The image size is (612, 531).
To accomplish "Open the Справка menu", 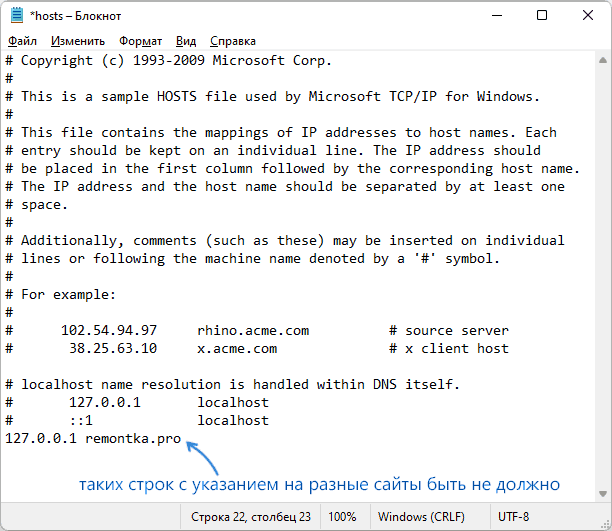I will [233, 41].
